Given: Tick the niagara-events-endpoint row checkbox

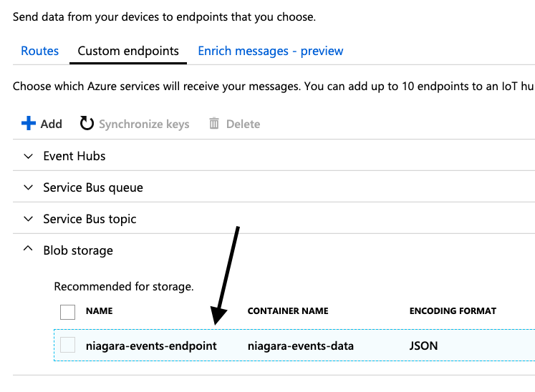Looking at the screenshot, I should click(67, 346).
